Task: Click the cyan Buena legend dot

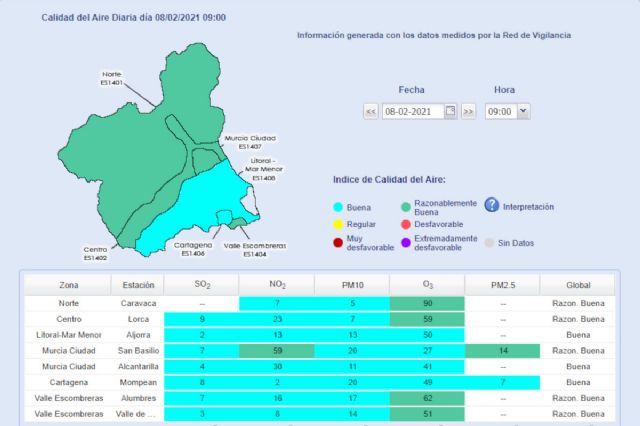Action: 339,207
